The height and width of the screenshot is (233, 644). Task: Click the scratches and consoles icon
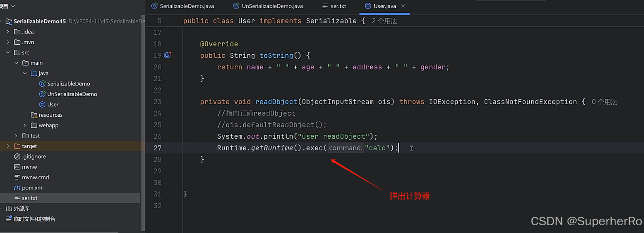(9, 219)
